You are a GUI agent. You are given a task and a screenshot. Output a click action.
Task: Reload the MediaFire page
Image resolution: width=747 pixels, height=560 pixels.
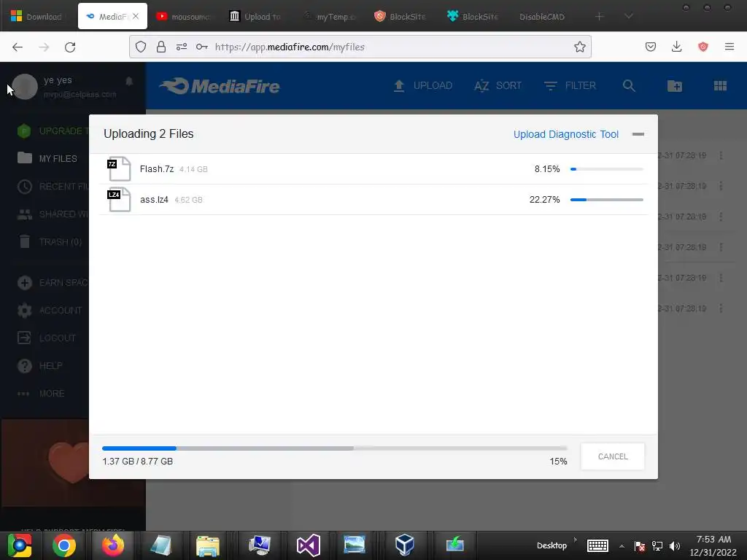[70, 47]
